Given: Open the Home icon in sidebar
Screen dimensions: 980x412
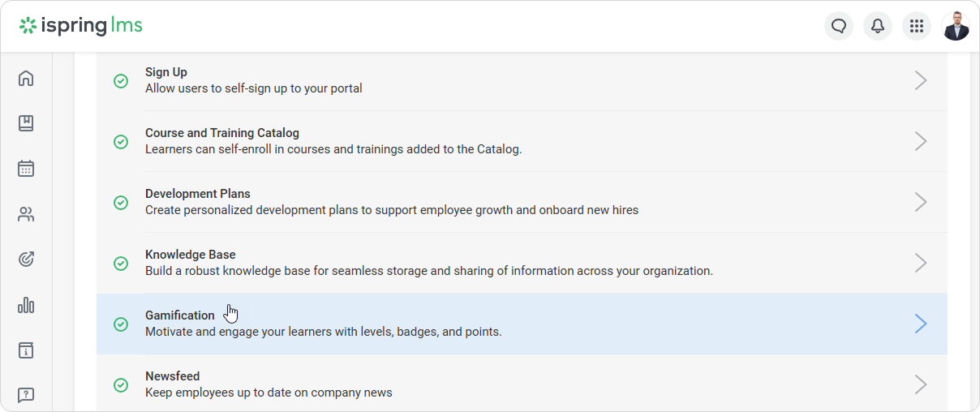Looking at the screenshot, I should pos(26,79).
